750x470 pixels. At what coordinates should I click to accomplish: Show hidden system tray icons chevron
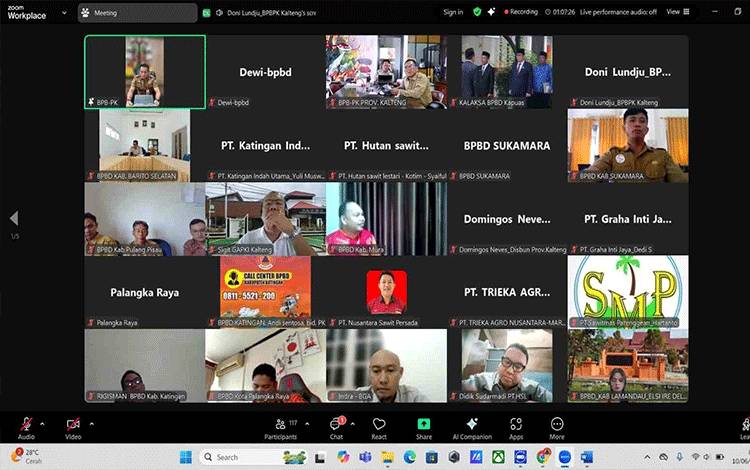point(647,457)
